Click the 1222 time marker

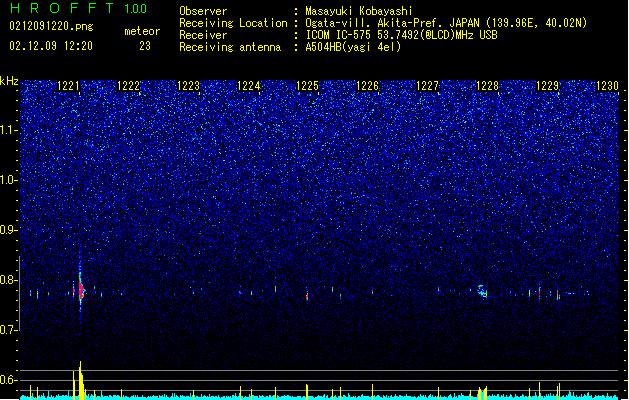click(128, 86)
